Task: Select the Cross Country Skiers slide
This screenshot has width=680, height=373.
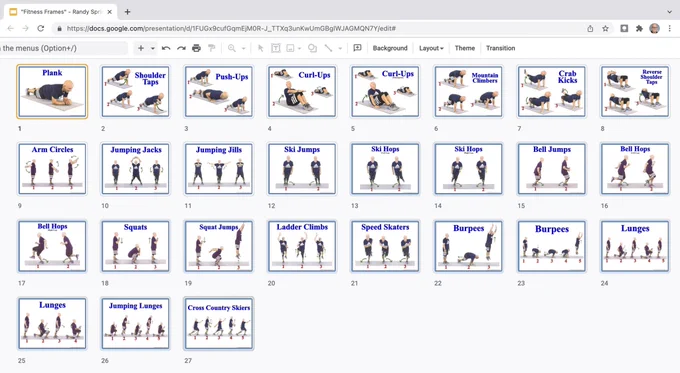Action: tap(219, 324)
